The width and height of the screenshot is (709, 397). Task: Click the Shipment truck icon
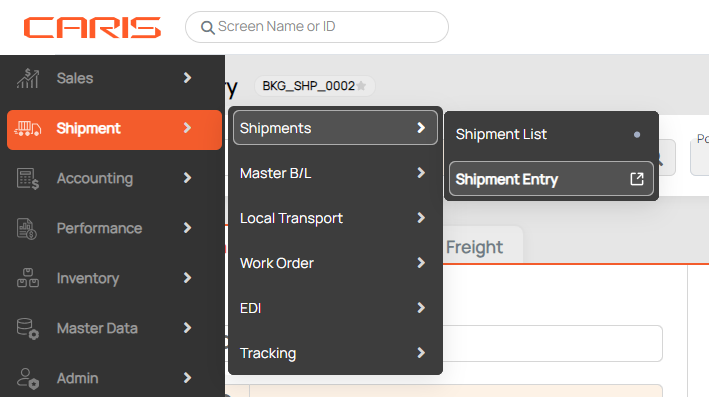28,128
